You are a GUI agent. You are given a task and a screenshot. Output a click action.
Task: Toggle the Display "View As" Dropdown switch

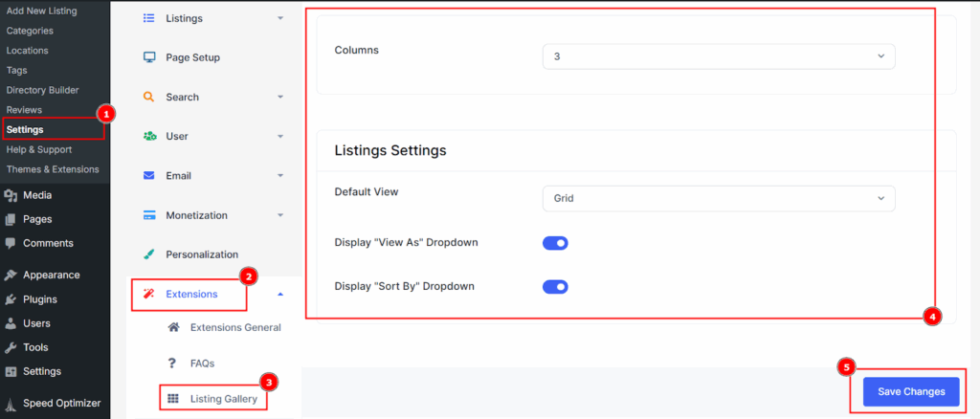coord(555,243)
